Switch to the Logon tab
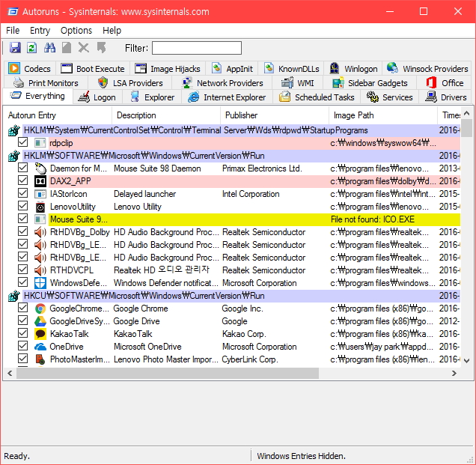 click(x=97, y=97)
